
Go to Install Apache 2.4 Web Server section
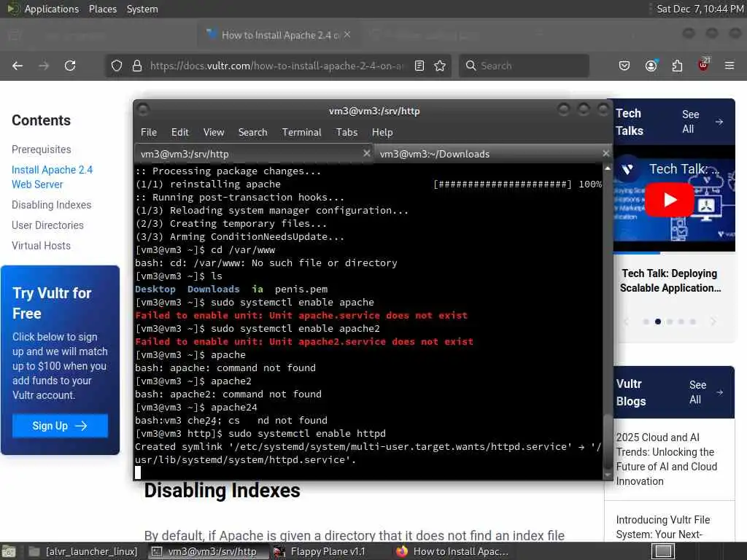point(52,177)
